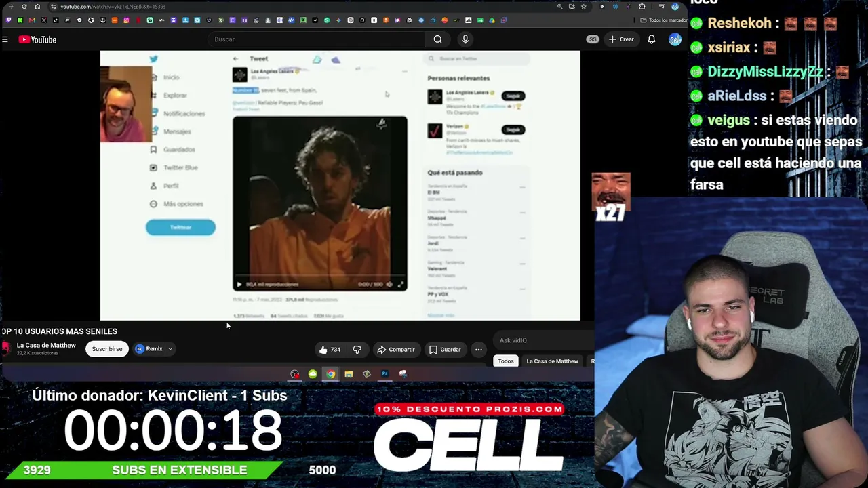The height and width of the screenshot is (488, 868).
Task: Select the La Casa de Matthew chip
Action: [x=552, y=361]
